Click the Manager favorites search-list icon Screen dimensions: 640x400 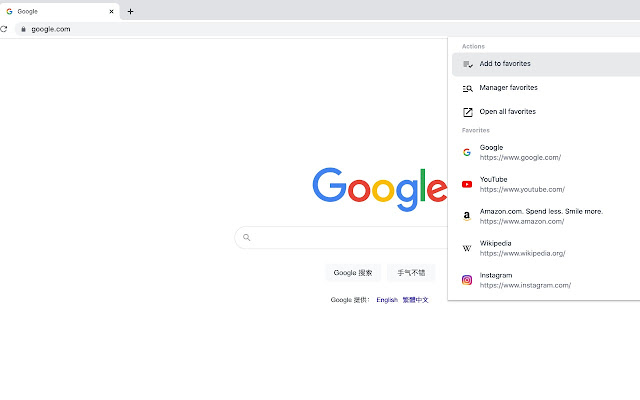click(x=468, y=89)
